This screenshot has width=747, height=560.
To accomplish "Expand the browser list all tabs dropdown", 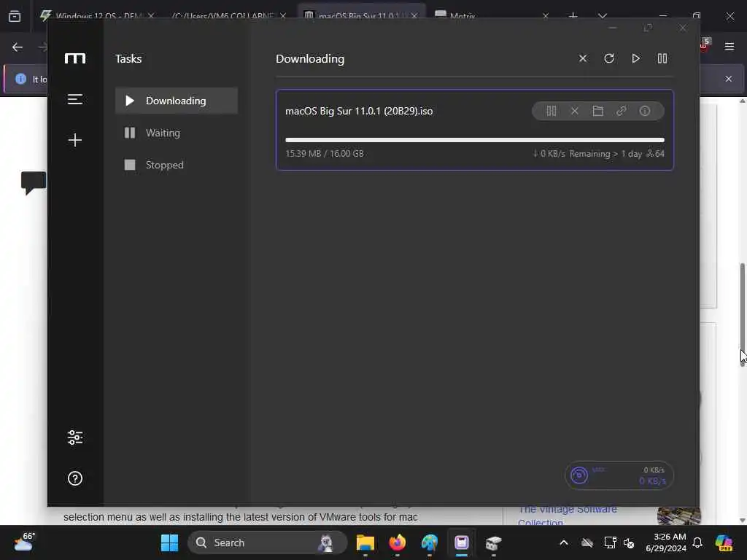I will (x=602, y=16).
